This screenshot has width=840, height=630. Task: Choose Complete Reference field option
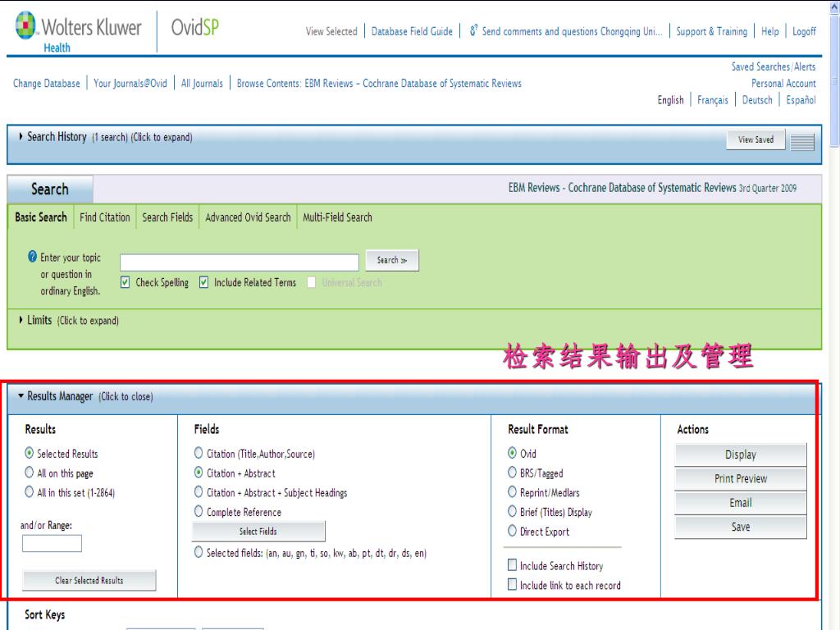[199, 512]
